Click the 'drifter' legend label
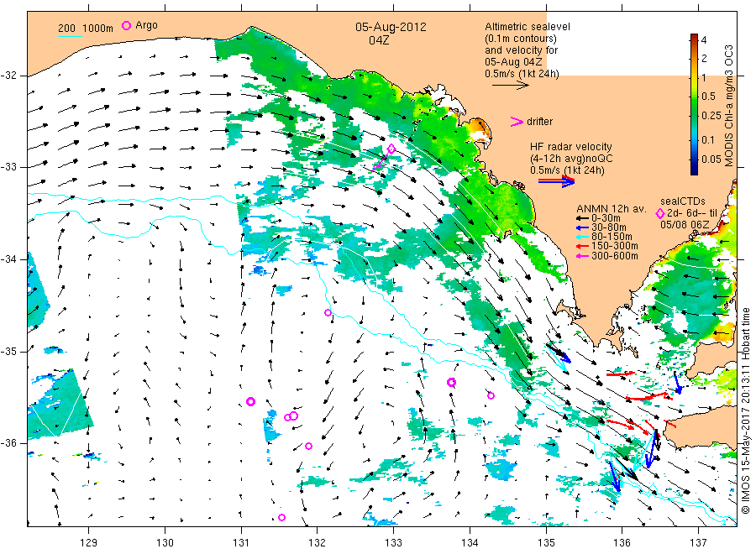Image resolution: width=756 pixels, height=554 pixels. (x=539, y=122)
